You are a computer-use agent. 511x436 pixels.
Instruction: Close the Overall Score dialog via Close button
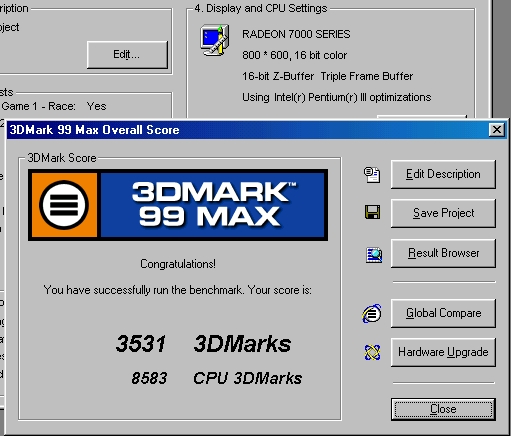tap(443, 409)
